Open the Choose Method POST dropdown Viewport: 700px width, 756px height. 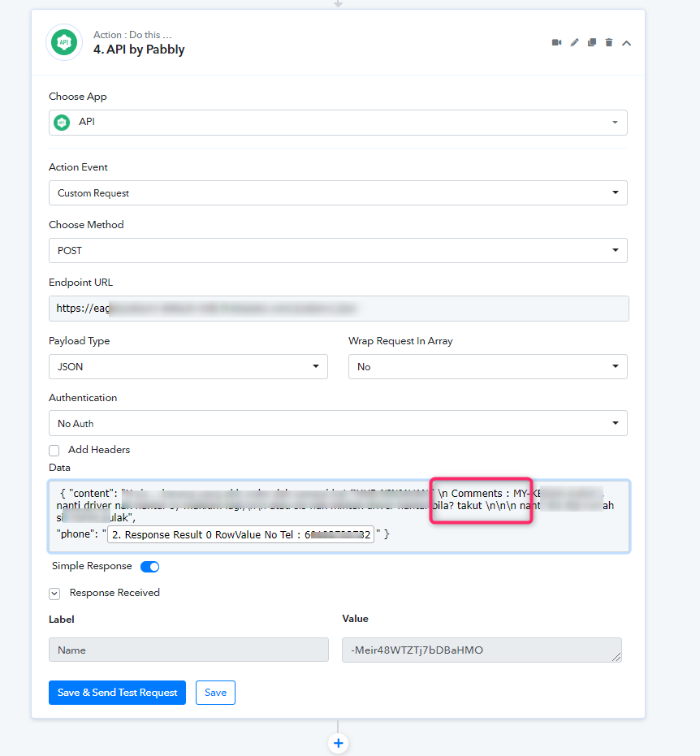click(x=338, y=251)
